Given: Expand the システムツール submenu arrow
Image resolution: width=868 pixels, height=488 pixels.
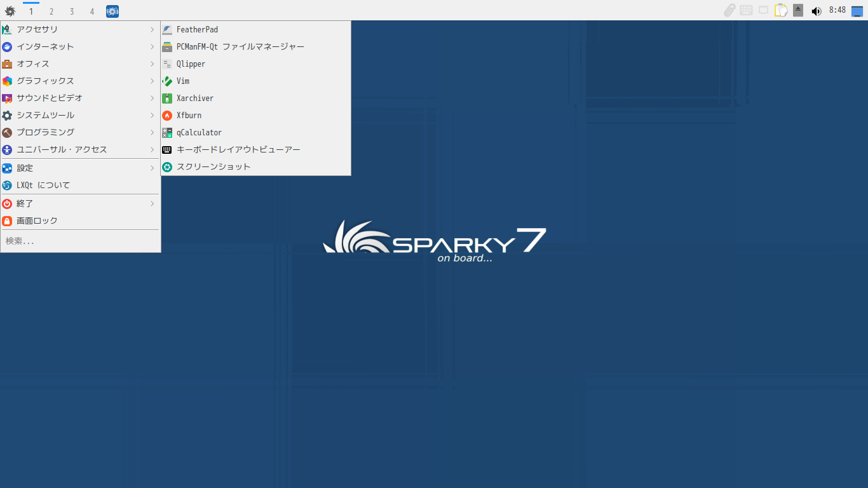Looking at the screenshot, I should [153, 116].
